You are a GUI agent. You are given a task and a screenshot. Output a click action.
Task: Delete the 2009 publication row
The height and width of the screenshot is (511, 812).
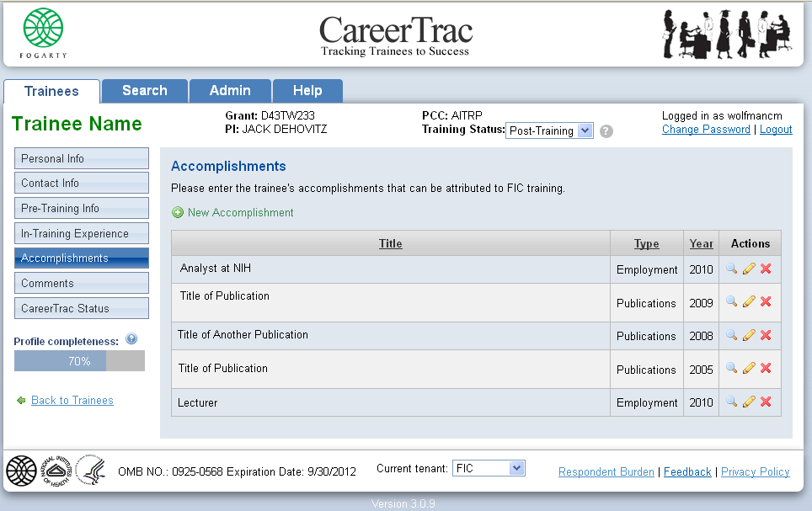coord(766,301)
